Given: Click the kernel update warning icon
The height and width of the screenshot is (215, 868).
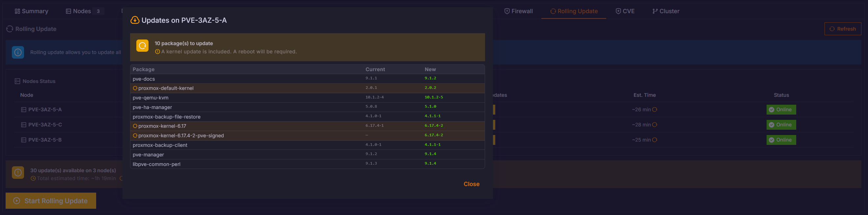Looking at the screenshot, I should tap(157, 52).
